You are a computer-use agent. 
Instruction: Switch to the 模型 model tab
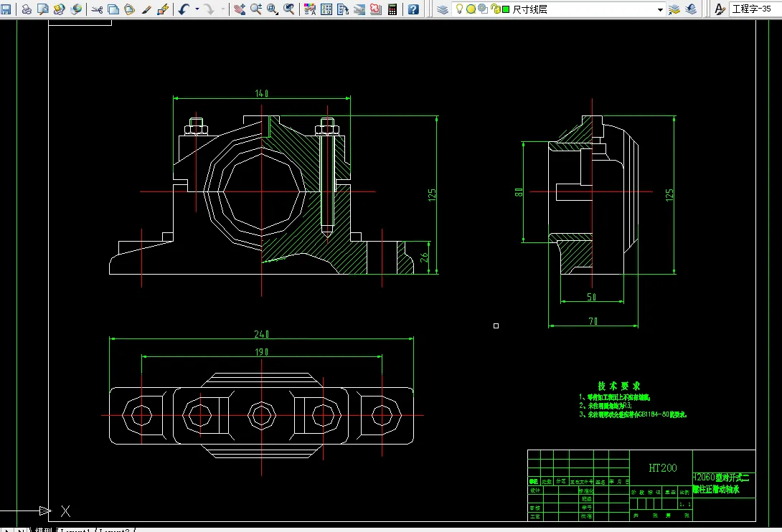(x=44, y=530)
